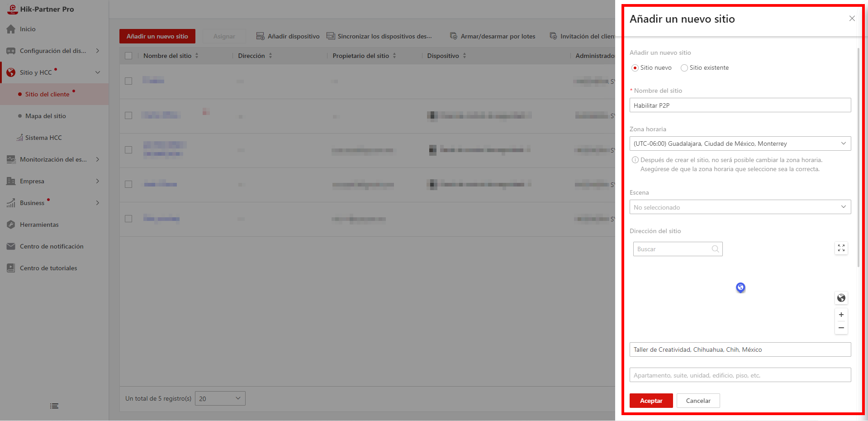The image size is (868, 421).
Task: Open Mapa del sitio menu item
Action: pyautogui.click(x=45, y=116)
